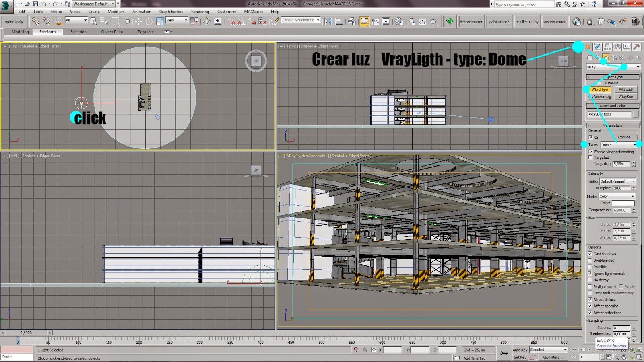Select the Pan View hand tool
644x362 pixels.
coord(623,357)
